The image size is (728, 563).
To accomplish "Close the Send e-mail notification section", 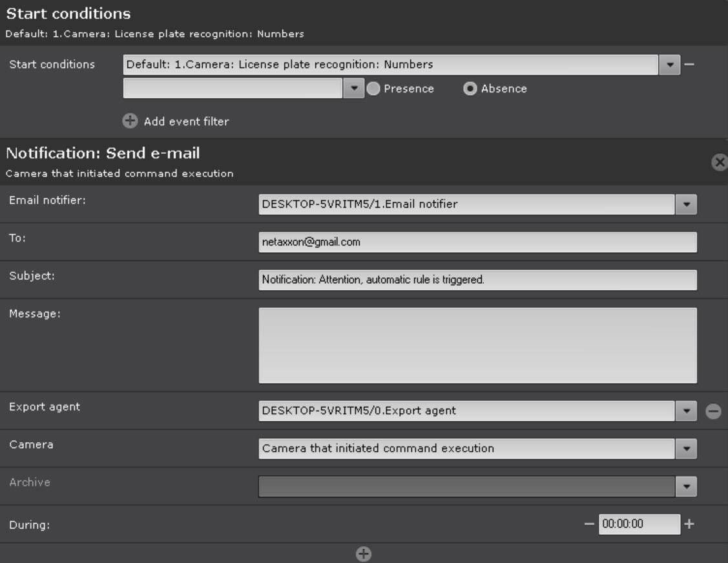I will [719, 162].
